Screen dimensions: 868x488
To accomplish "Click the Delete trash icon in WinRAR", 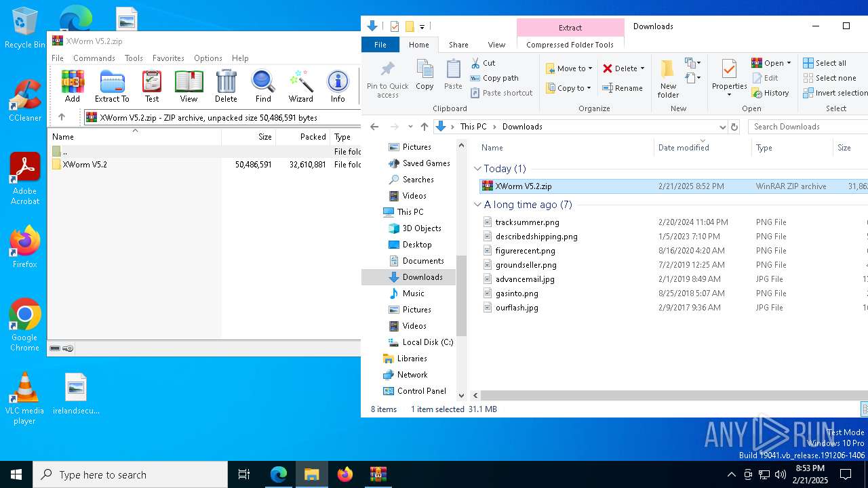I will coord(226,86).
